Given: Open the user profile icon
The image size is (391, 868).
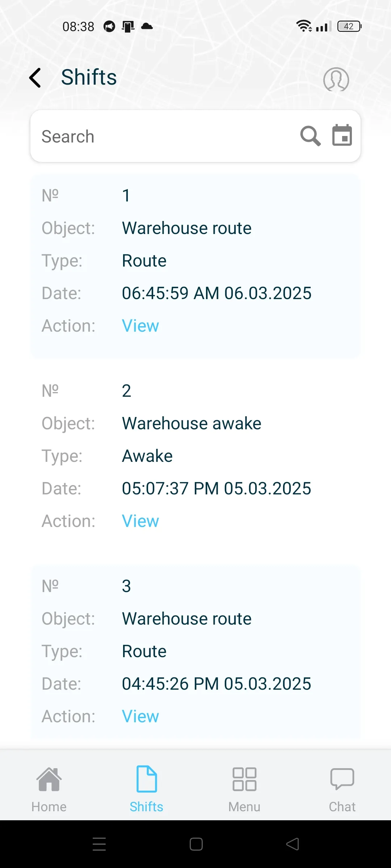Looking at the screenshot, I should coord(336,79).
